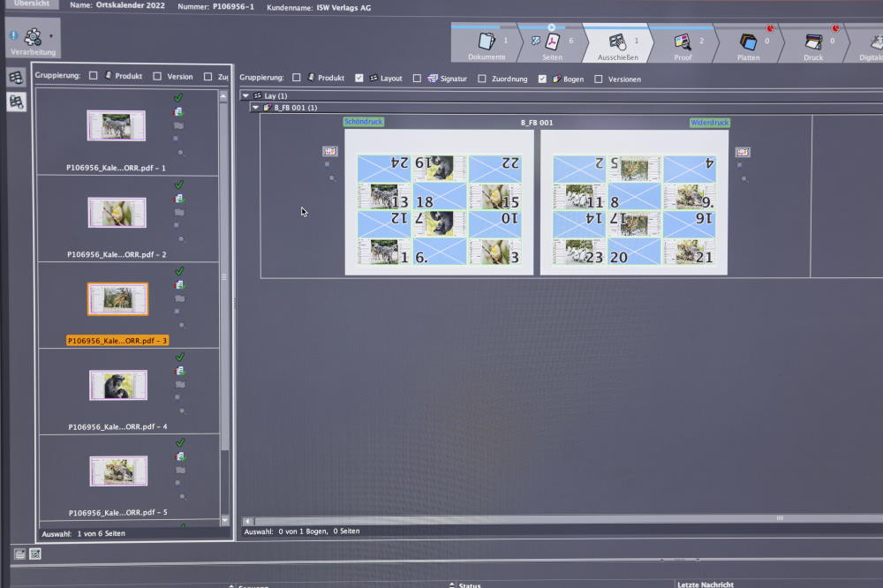883x588 pixels.
Task: Click the job name Ortskalender 2022
Action: pos(130,5)
